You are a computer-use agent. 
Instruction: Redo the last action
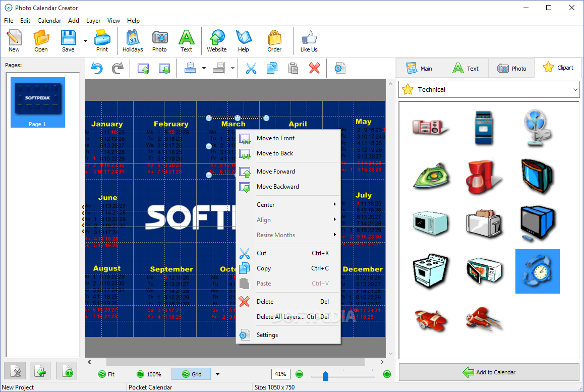118,68
